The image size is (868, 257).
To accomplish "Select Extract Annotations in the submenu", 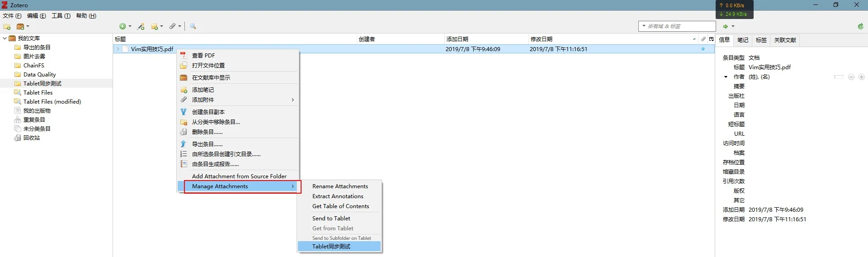I will click(340, 196).
